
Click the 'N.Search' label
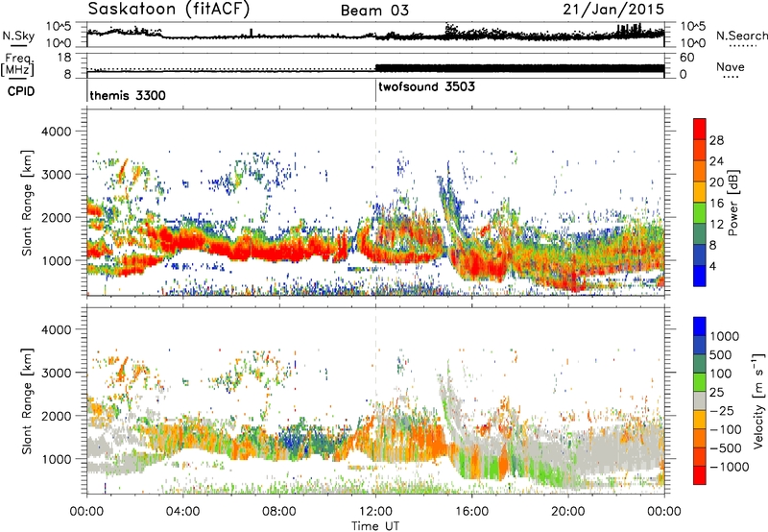[x=741, y=36]
